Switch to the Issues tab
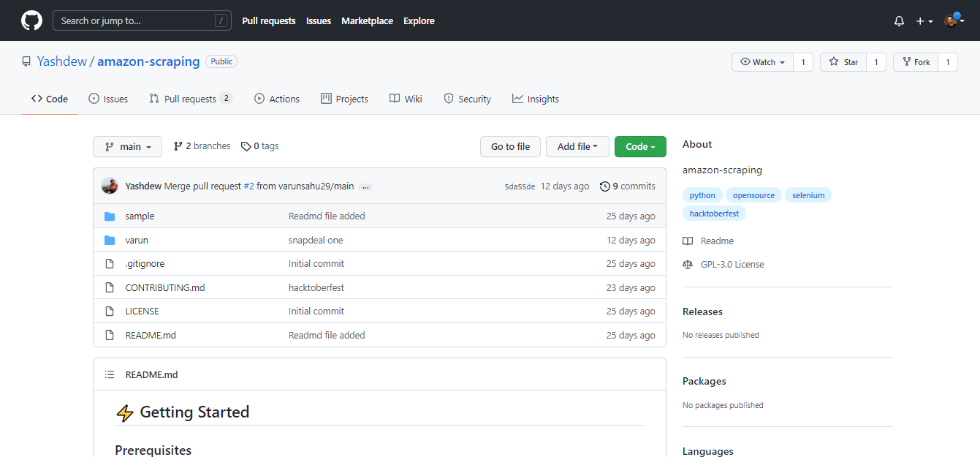Screen dimensions: 980x457 coord(108,99)
